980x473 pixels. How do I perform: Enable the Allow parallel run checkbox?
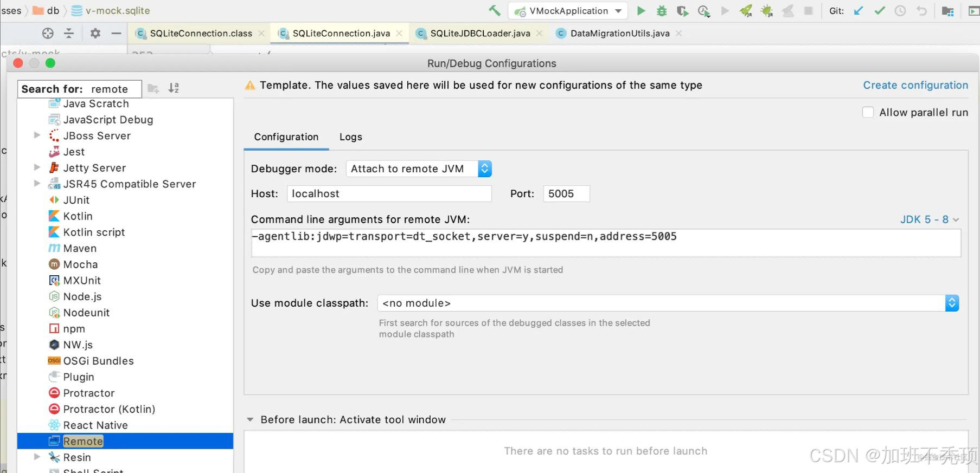pos(868,112)
